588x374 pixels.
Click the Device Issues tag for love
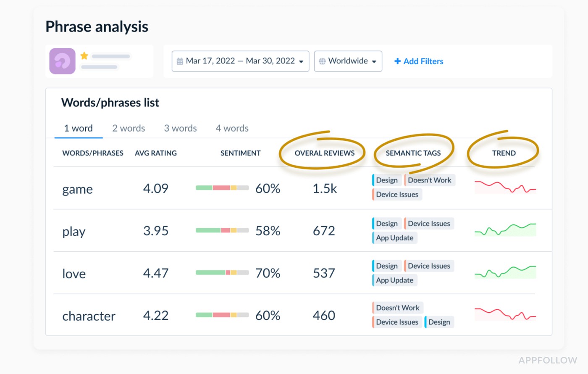click(429, 266)
